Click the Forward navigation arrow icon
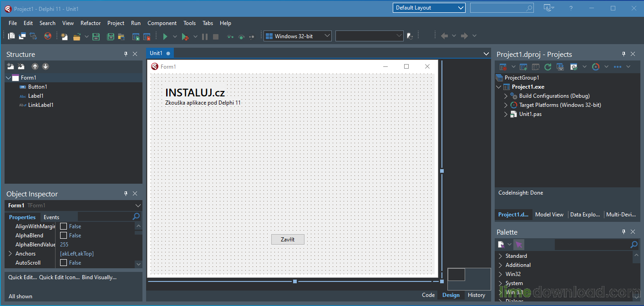This screenshot has height=306, width=644. pyautogui.click(x=464, y=36)
